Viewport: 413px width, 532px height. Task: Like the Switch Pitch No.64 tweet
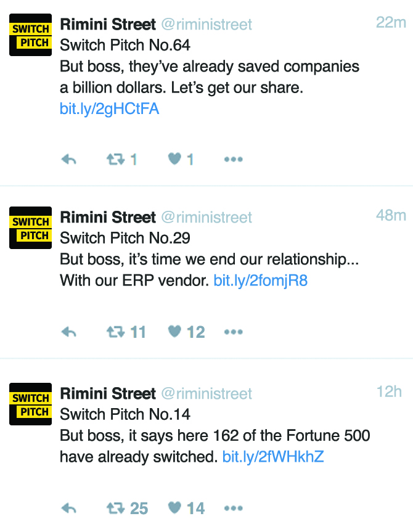click(175, 158)
